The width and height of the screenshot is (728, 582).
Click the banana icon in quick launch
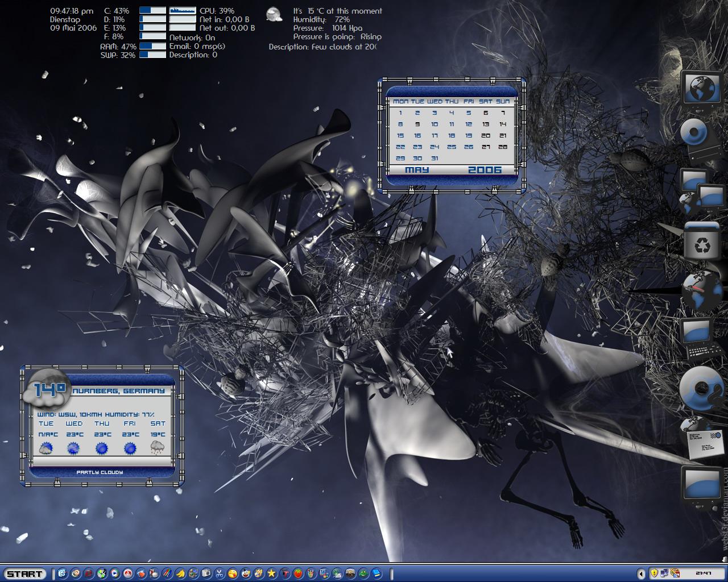pos(181,574)
